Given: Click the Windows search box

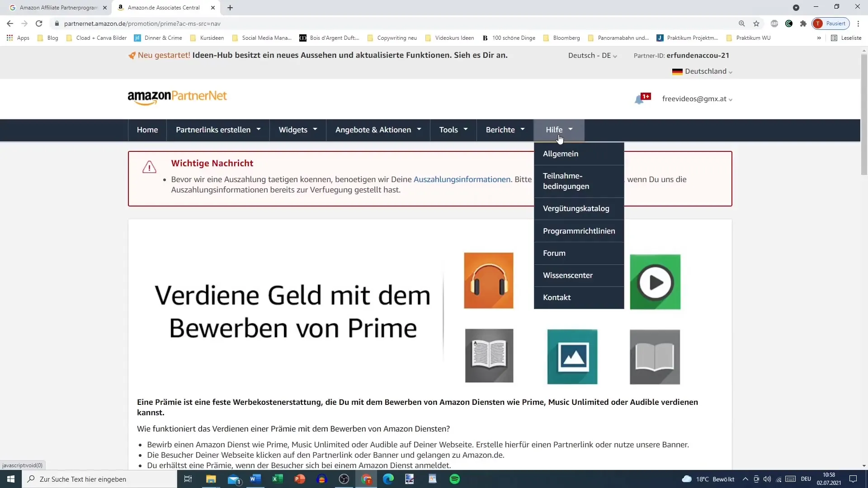Looking at the screenshot, I should coord(99,479).
